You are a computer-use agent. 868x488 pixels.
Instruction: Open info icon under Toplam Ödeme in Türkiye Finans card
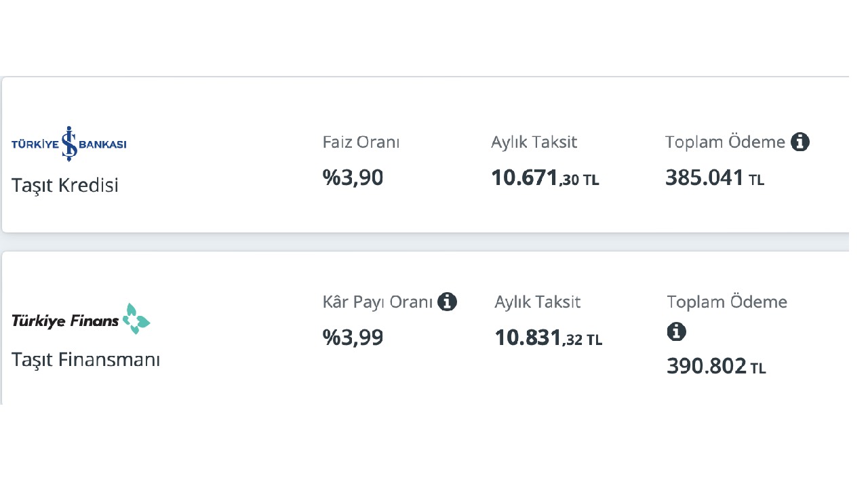click(x=677, y=332)
